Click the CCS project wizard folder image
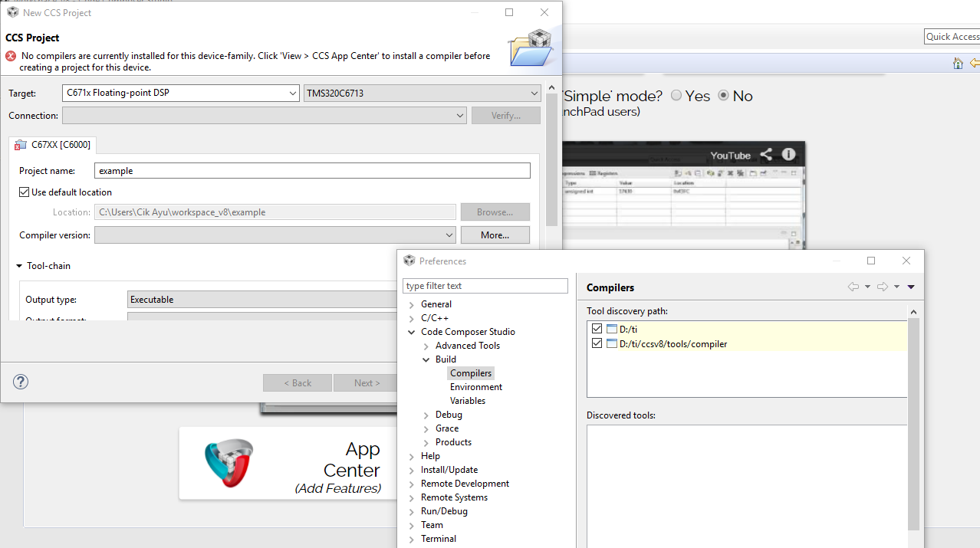Screen dimensions: 980x548 coord(531,48)
